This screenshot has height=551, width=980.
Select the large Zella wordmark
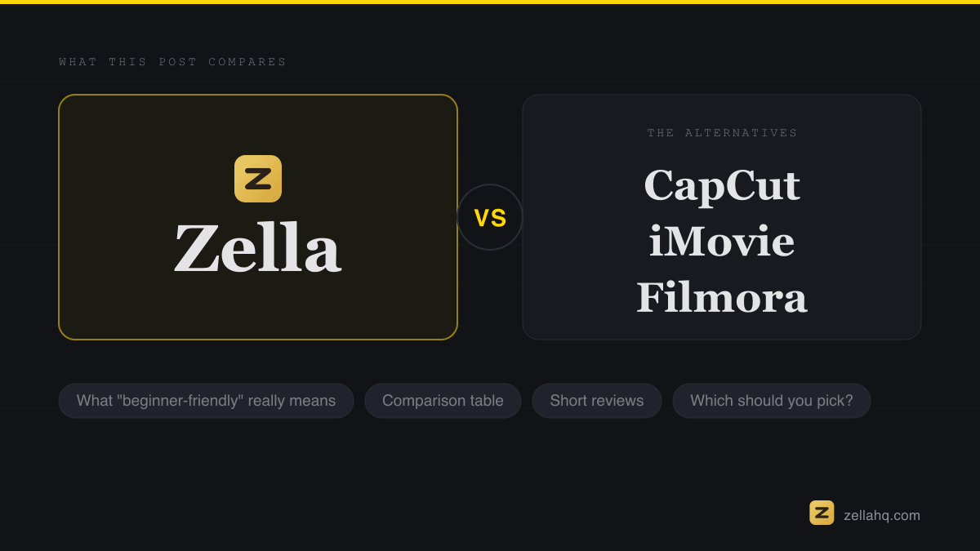[257, 248]
